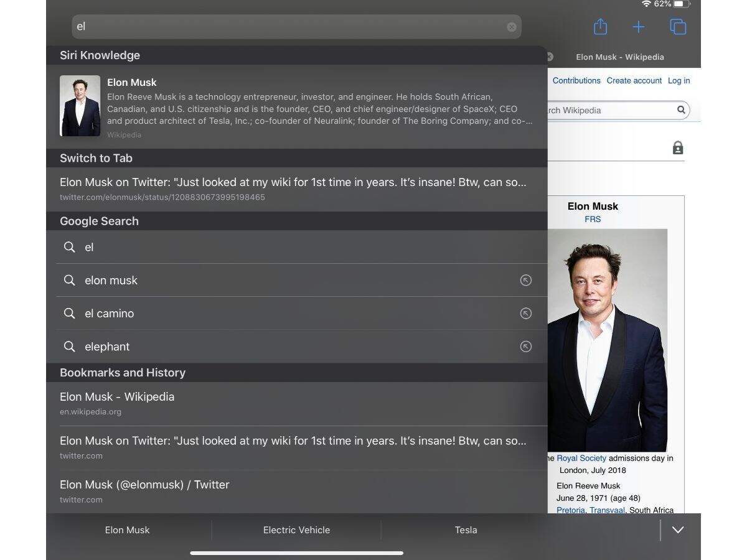Fill in 'el camino' suggestion arrow
The height and width of the screenshot is (560, 747).
tap(525, 314)
